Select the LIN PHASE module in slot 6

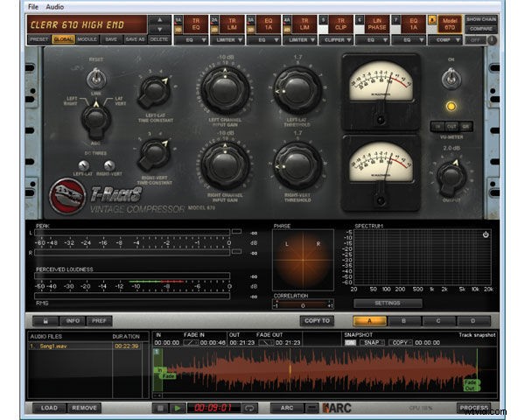coord(376,24)
